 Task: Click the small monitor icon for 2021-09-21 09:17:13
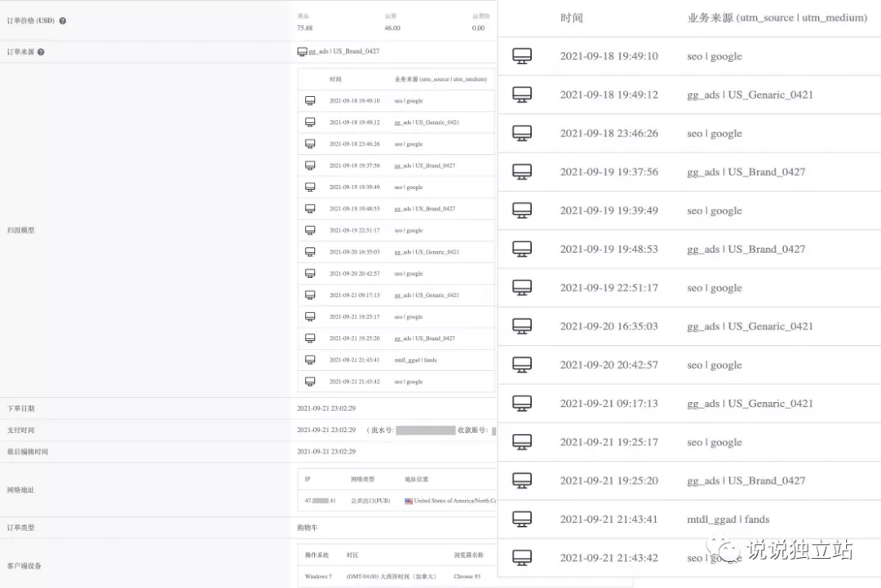[310, 295]
